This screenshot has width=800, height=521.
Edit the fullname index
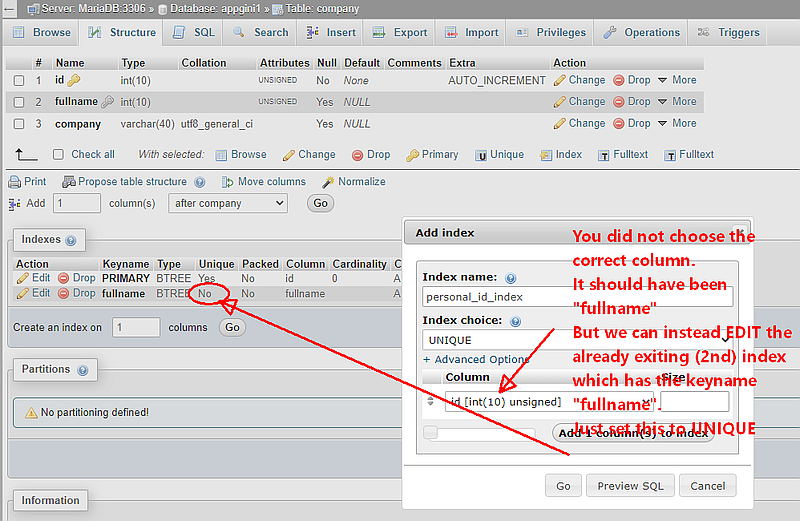pyautogui.click(x=33, y=293)
